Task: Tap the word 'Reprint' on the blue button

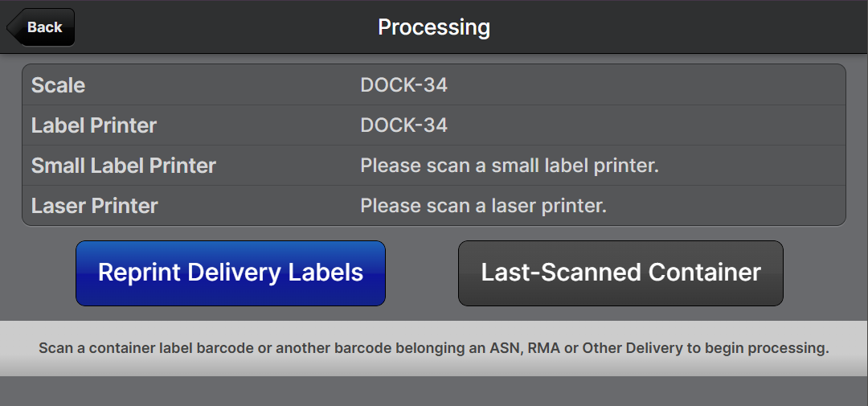Action: click(x=139, y=273)
